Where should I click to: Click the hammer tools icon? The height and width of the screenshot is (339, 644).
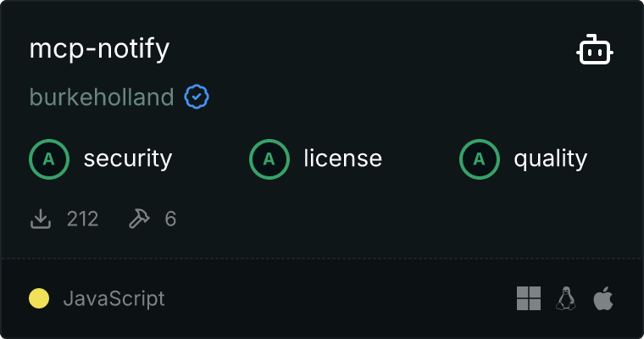click(139, 219)
